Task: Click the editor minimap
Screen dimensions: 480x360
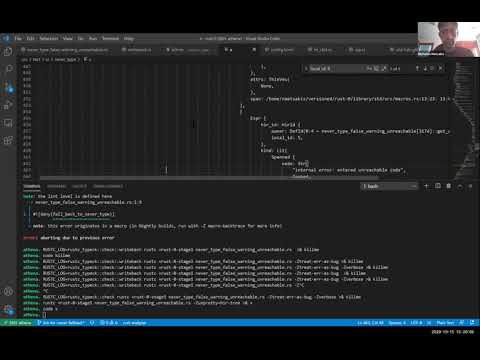Action: (466, 120)
